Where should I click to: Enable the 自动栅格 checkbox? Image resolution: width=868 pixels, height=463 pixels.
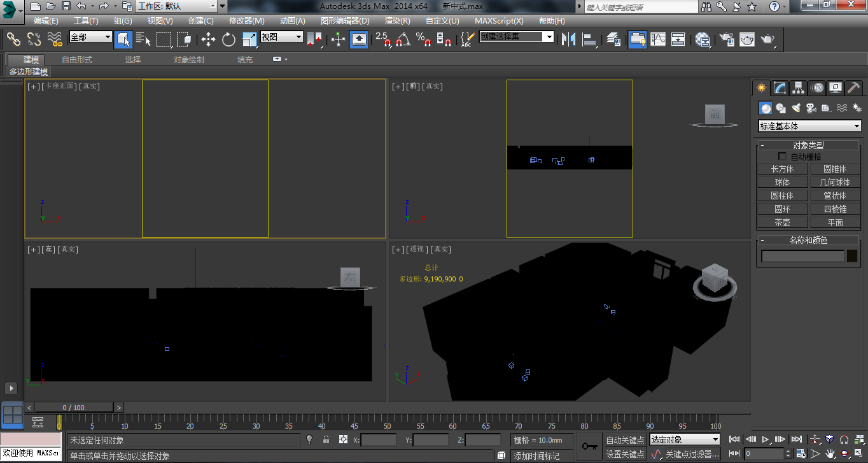point(782,157)
